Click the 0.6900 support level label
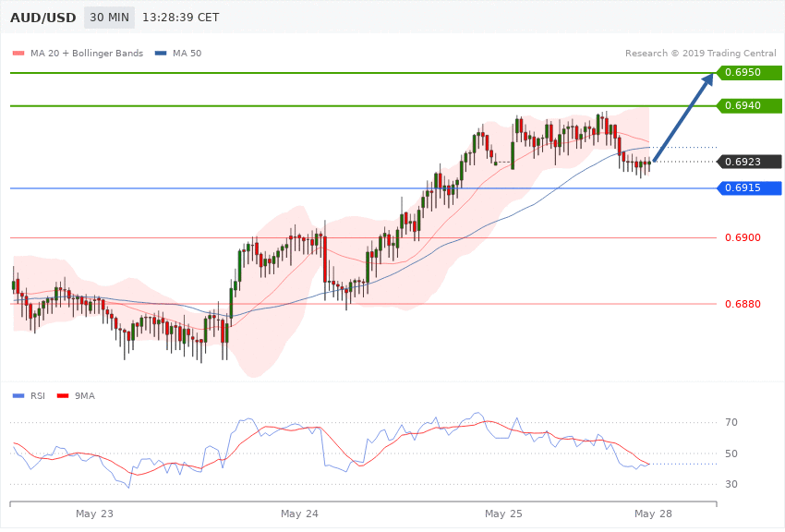 pos(743,237)
